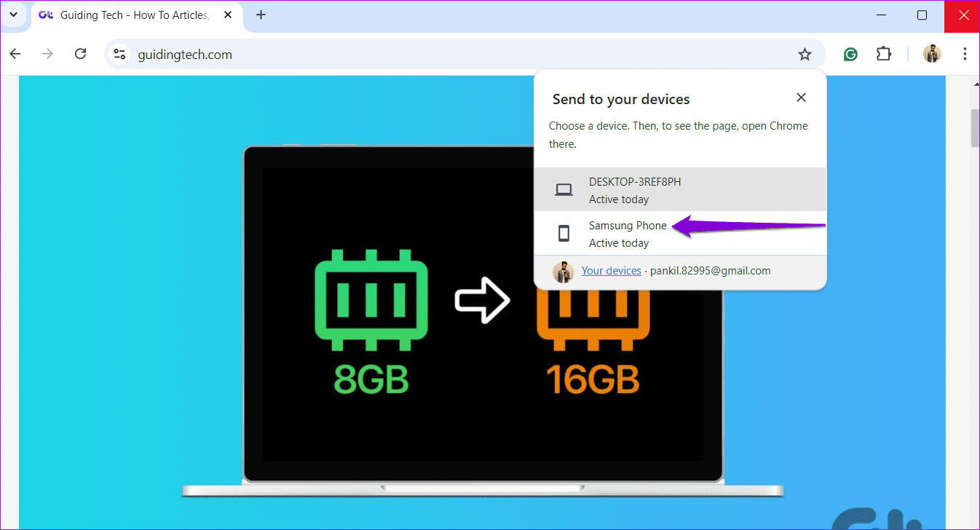Click the Guiding Tech favicon on the tab
The height and width of the screenshot is (530, 980).
coord(45,15)
